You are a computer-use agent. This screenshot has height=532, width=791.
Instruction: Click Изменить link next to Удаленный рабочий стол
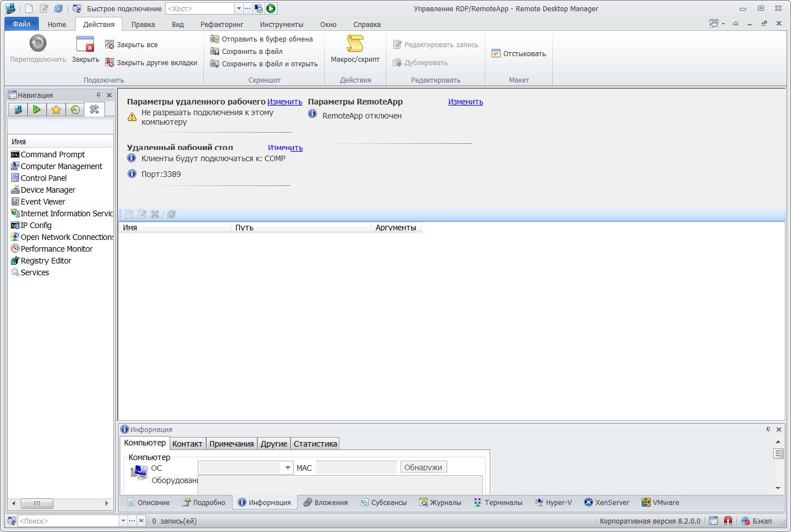click(x=285, y=148)
